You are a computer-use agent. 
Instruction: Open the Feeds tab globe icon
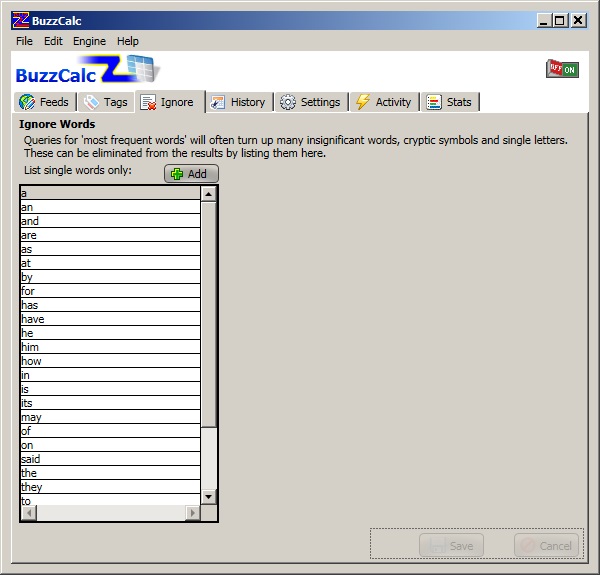27,102
